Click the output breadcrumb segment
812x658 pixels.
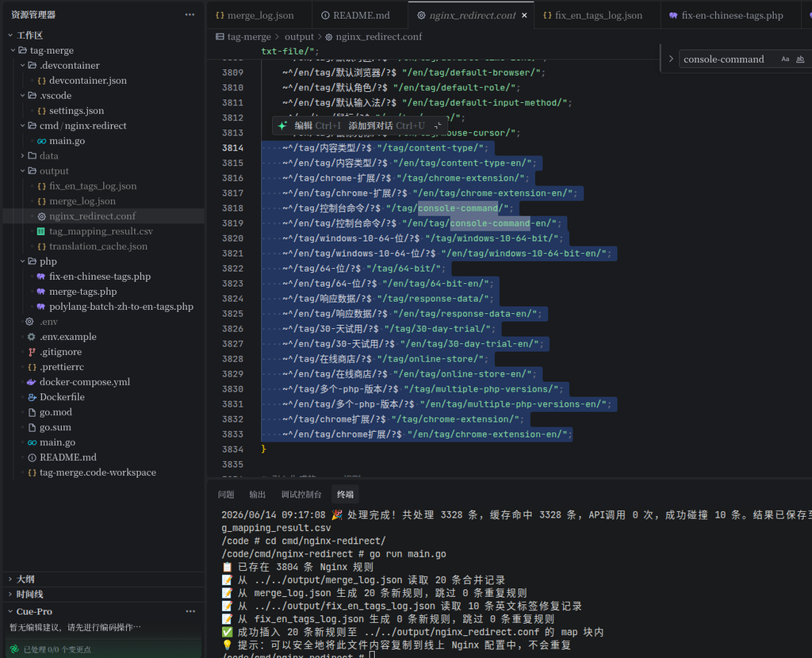coord(299,36)
